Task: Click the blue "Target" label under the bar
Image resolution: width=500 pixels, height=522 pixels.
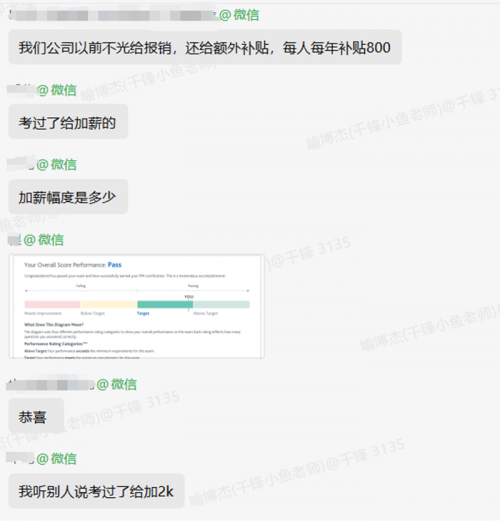Action: point(143,313)
